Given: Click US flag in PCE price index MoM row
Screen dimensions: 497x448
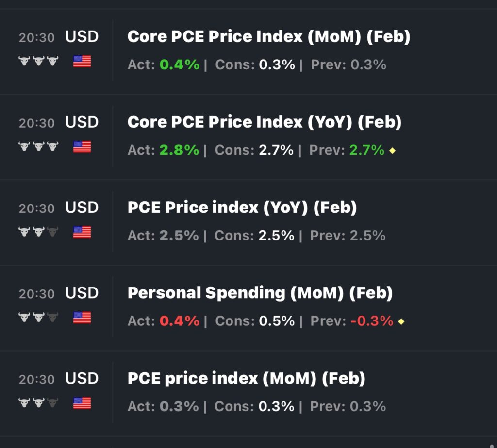Looking at the screenshot, I should (x=82, y=403).
